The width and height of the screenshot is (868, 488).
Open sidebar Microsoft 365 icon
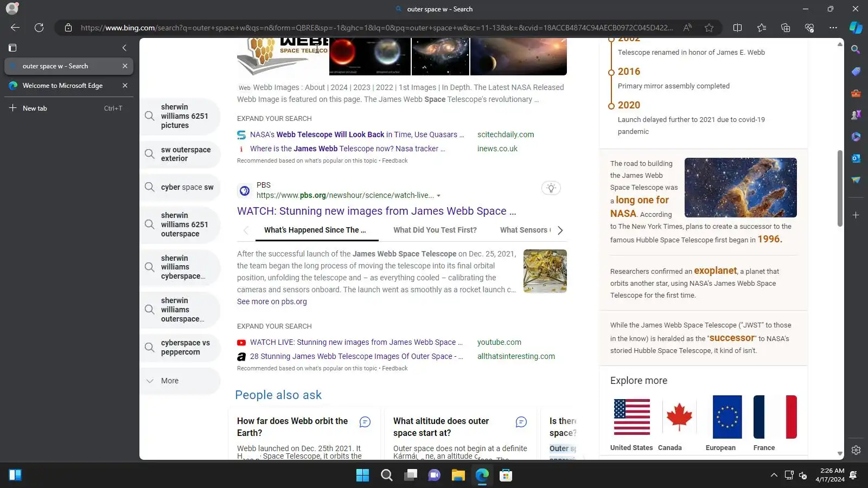(x=856, y=137)
